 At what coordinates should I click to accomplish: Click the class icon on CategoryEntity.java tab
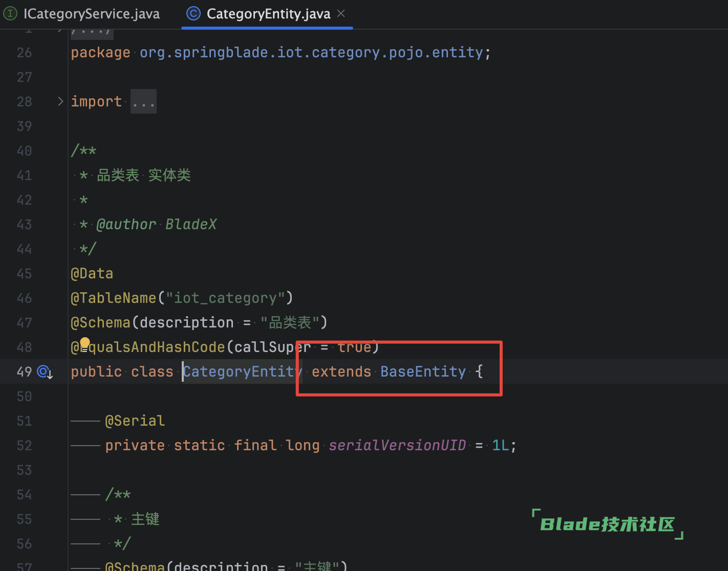point(194,14)
